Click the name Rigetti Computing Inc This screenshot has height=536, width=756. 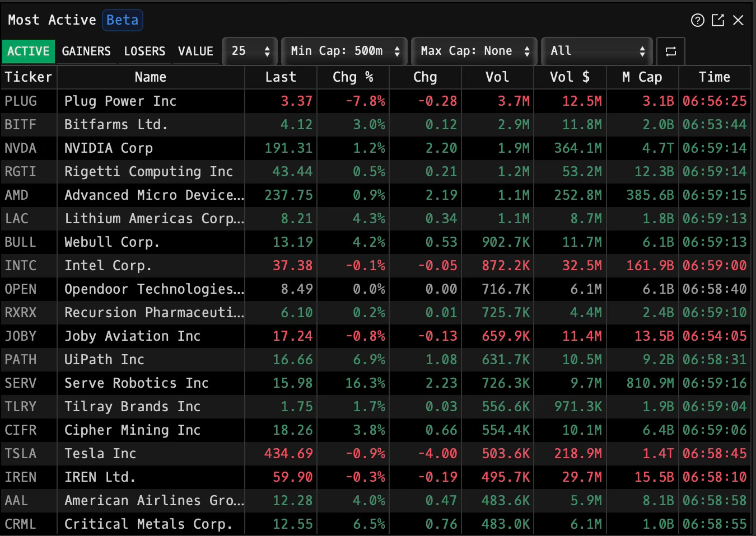point(148,172)
